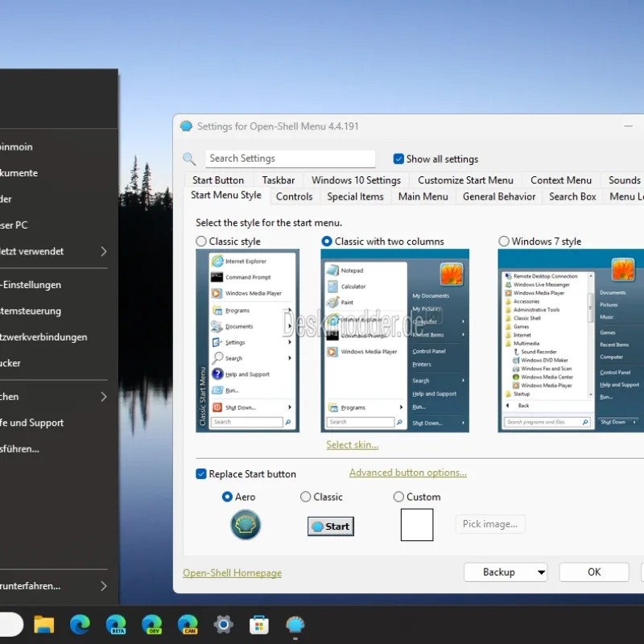The width and height of the screenshot is (644, 644).
Task: Click the Classic style preview thumbnail
Action: [248, 341]
